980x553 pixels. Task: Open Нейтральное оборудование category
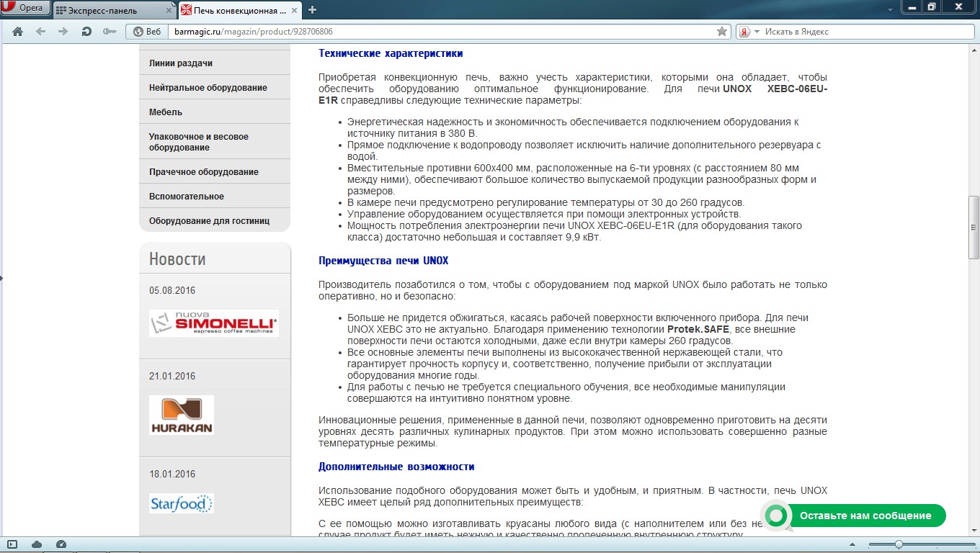point(215,87)
